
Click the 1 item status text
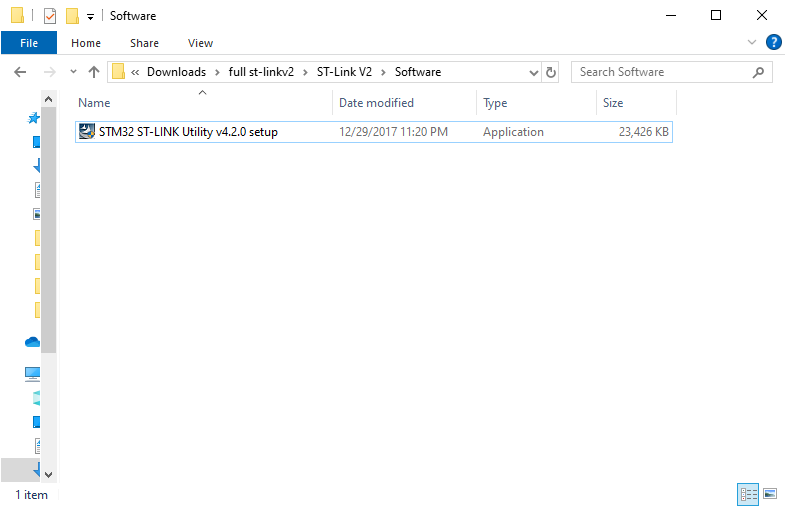(x=32, y=495)
